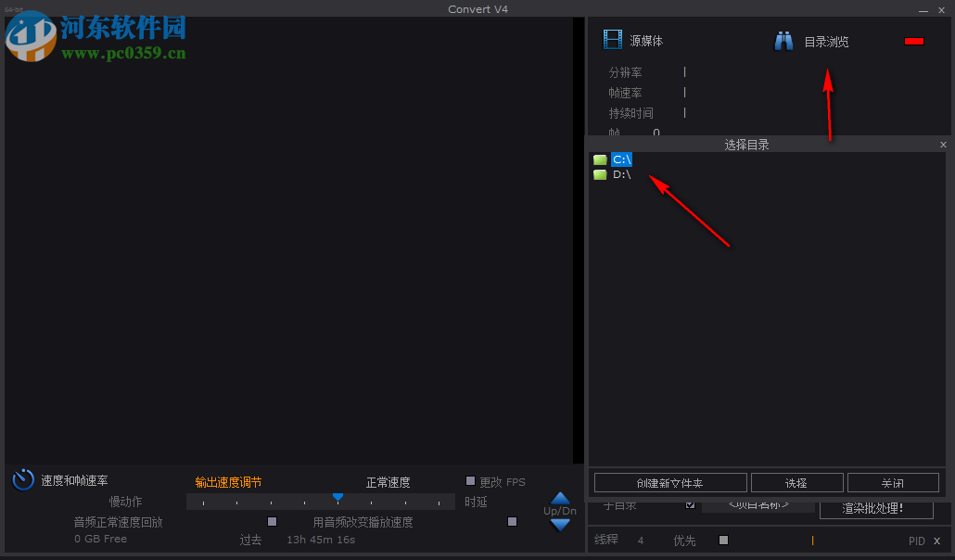
Task: Select the D:\ entry in the directory tree
Action: pyautogui.click(x=621, y=173)
